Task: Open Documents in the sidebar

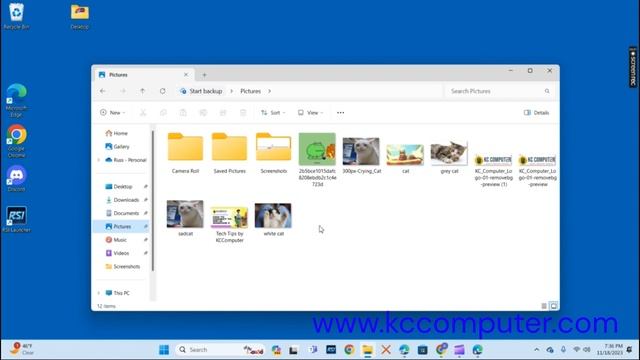Action: [122, 213]
